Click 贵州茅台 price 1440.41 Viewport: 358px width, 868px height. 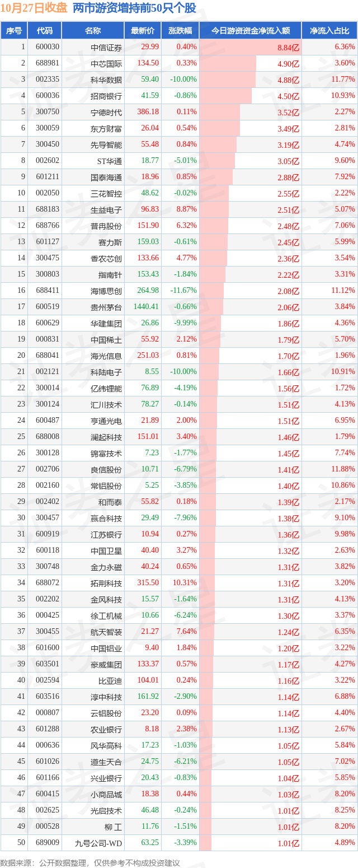[x=146, y=307]
